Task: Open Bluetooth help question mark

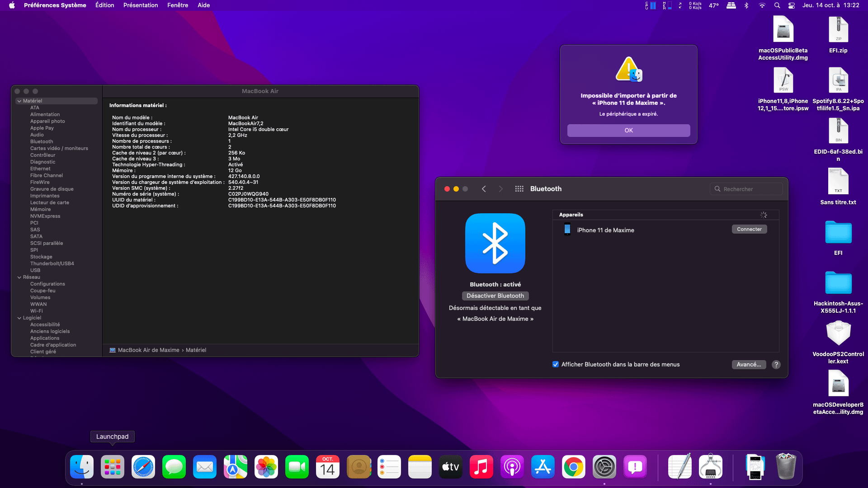Action: (x=776, y=365)
